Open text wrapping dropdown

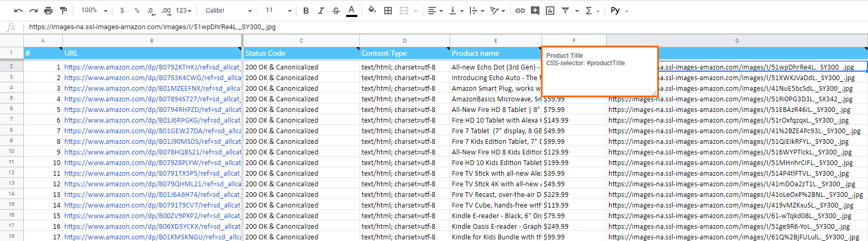point(476,11)
